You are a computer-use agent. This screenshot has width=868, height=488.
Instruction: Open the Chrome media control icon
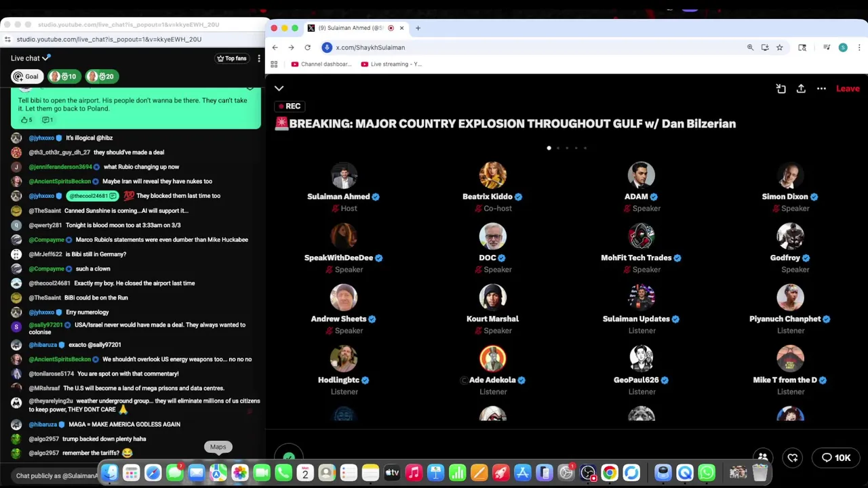827,47
